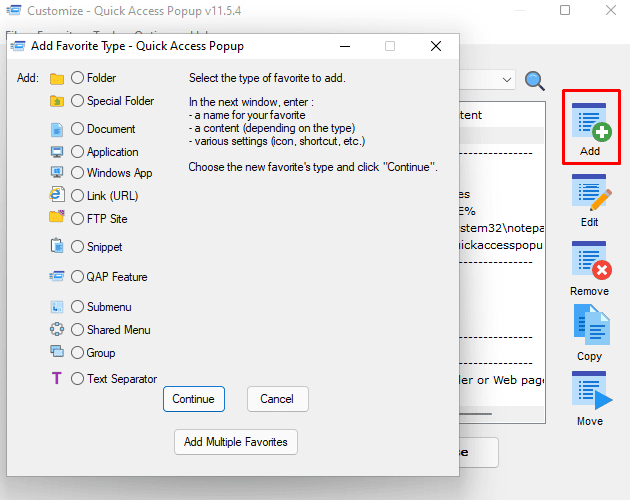
Task: Click the Customize window title icon
Action: coord(14,10)
